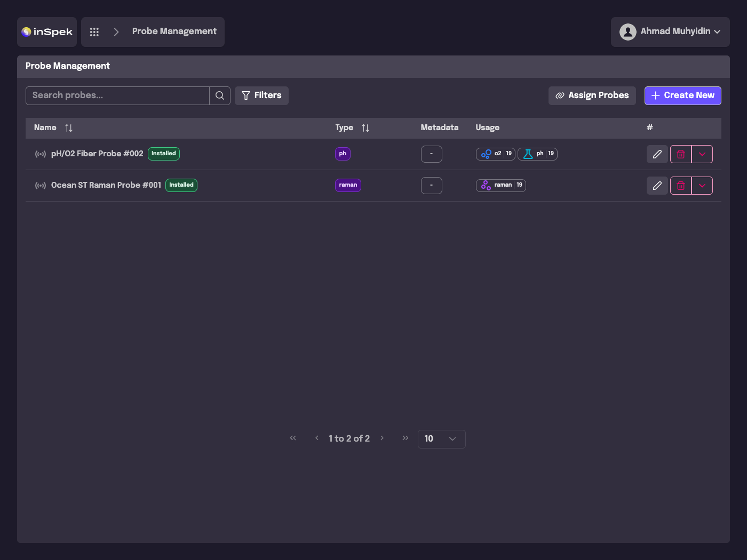Viewport: 747px width, 560px height.
Task: Click the 1 to 2 of 2 page indicator
Action: (x=349, y=438)
